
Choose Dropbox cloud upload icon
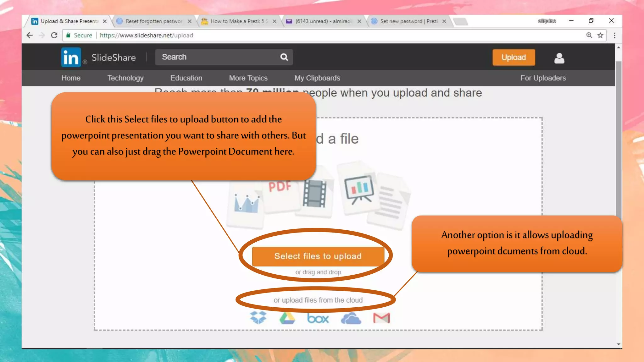click(x=258, y=318)
